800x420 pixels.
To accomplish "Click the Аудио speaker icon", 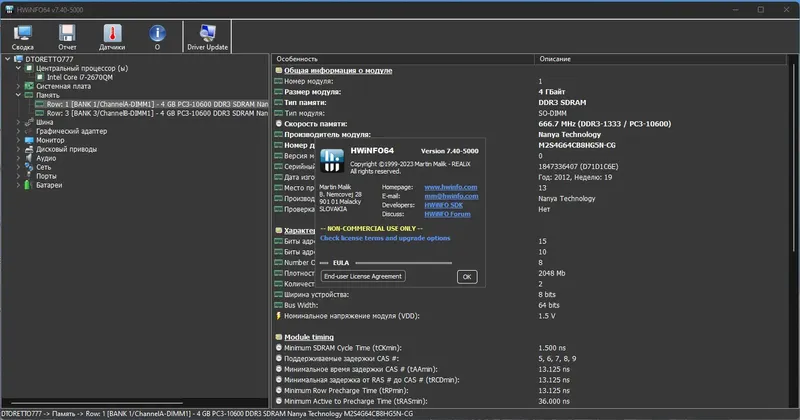I will click(29, 158).
